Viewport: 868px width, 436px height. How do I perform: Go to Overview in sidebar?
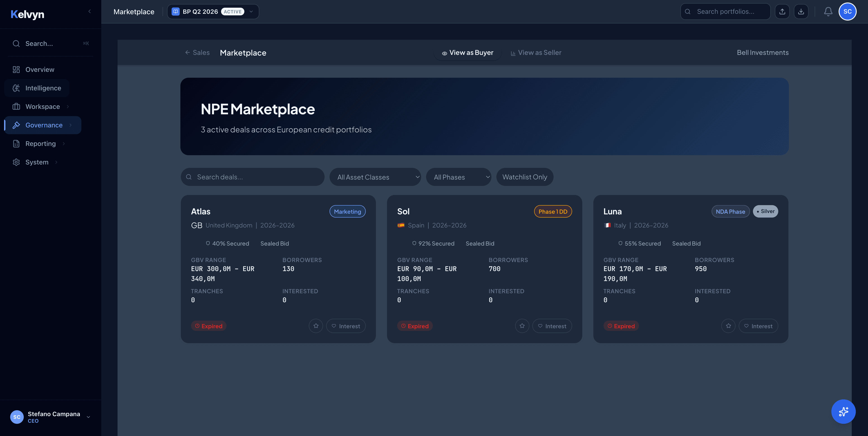tap(40, 69)
